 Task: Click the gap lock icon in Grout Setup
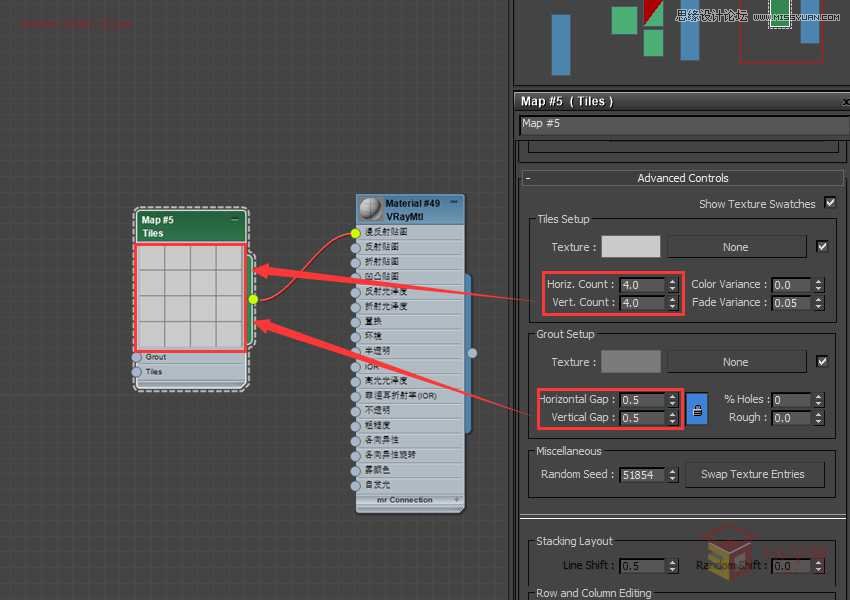(697, 409)
